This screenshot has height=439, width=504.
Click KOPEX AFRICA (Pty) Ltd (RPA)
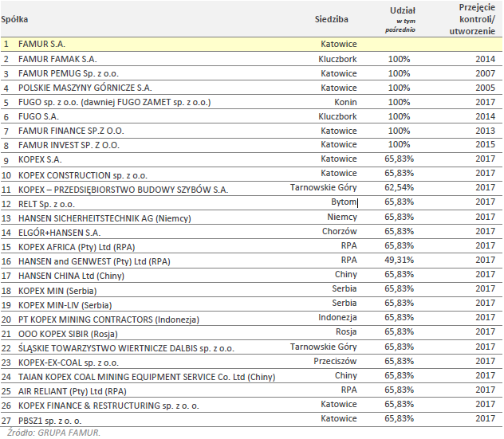tap(77, 247)
